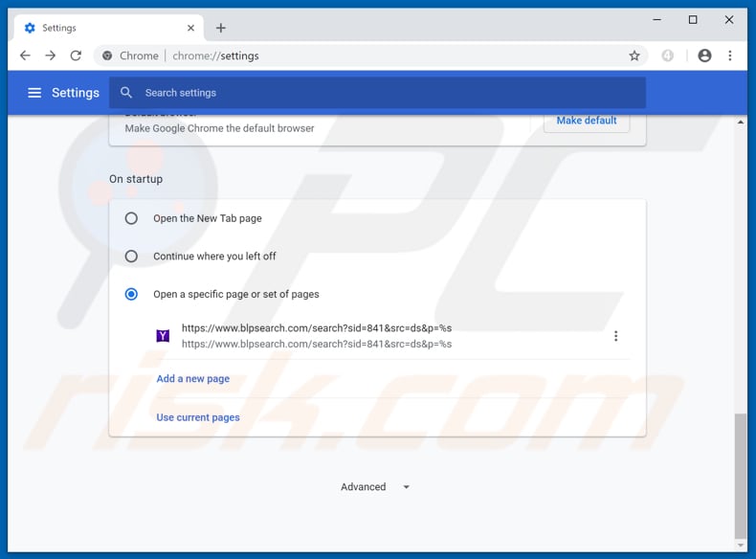Click the Settings tab gear icon
The height and width of the screenshot is (559, 756).
30,28
